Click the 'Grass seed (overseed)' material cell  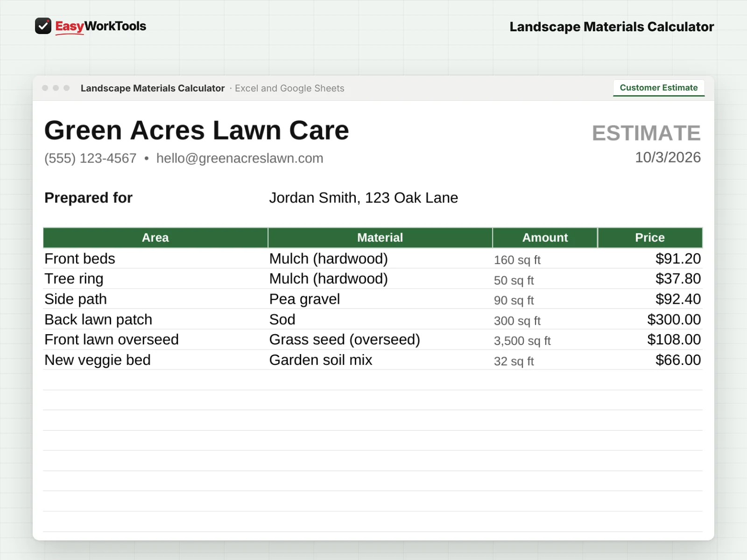[380, 340]
